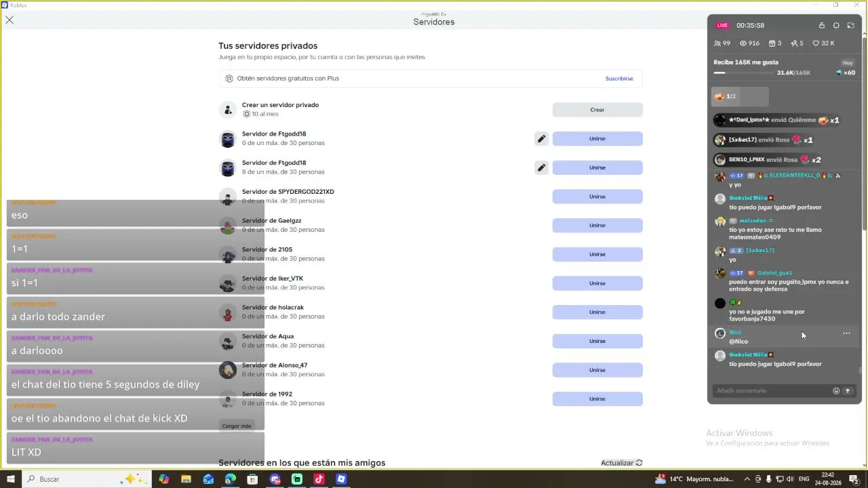Edit the second Servidor de Ftgodd18 (8 personas)
The height and width of the screenshot is (488, 868).
click(x=541, y=167)
